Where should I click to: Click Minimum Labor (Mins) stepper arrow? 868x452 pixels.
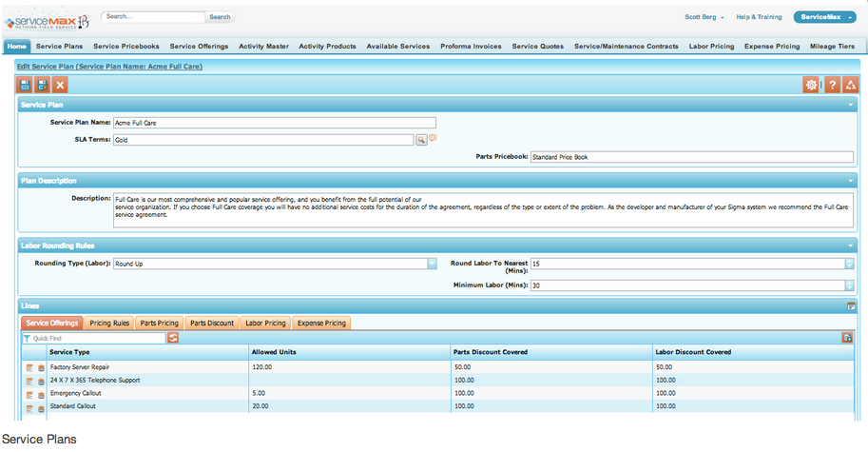click(849, 285)
